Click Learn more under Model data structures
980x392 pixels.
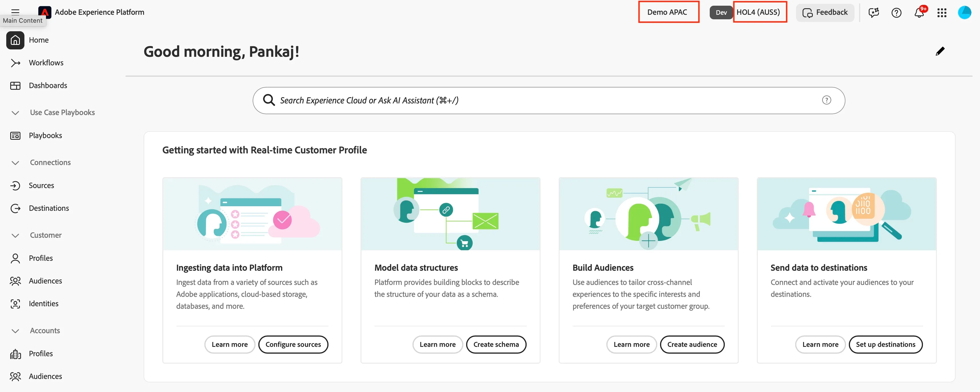(437, 345)
